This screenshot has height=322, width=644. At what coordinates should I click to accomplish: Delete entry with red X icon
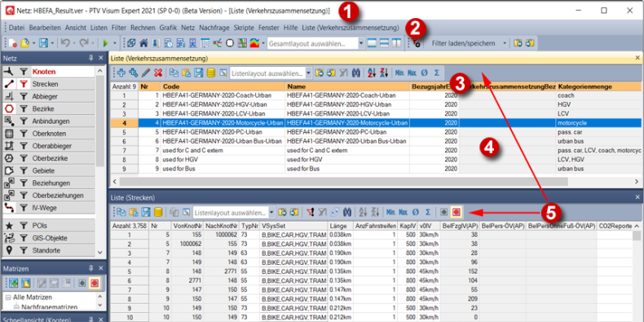[x=157, y=73]
